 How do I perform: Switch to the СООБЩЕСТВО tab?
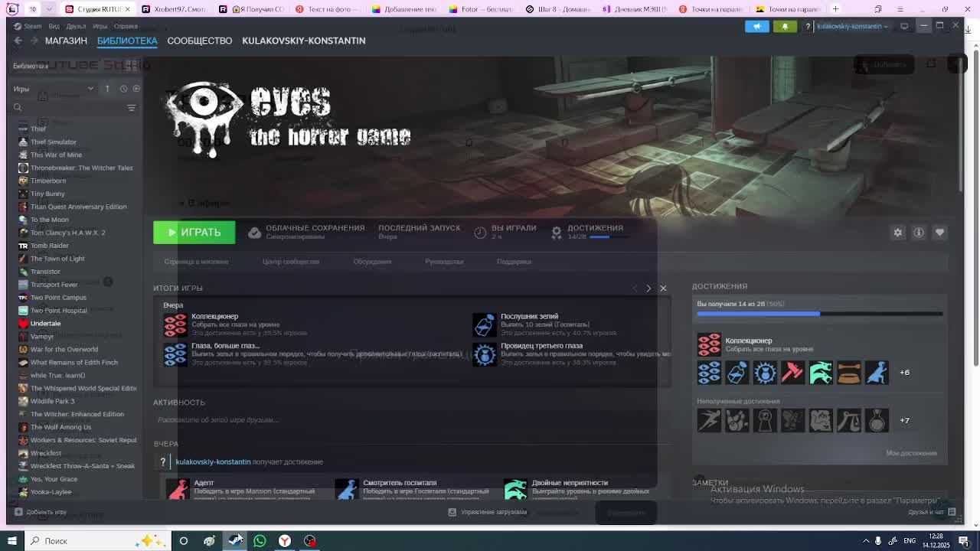tap(199, 41)
